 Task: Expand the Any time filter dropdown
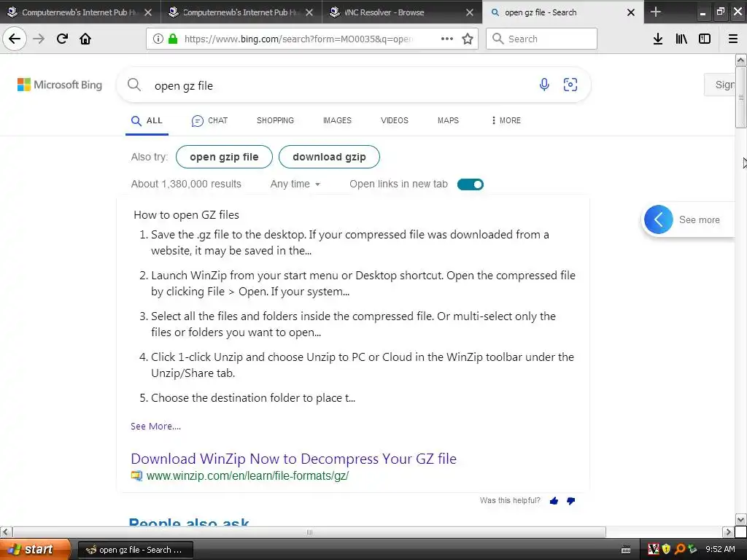coord(295,184)
